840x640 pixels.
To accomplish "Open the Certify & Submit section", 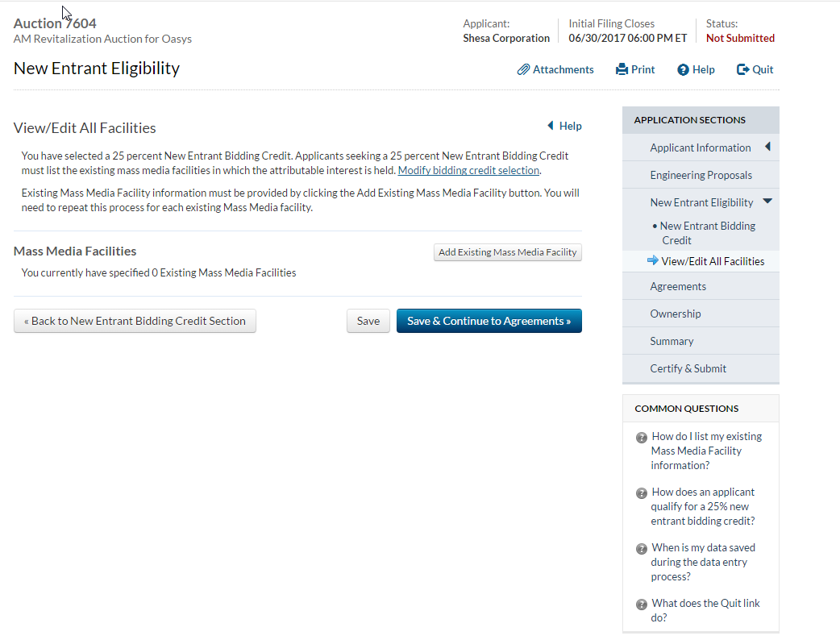I will click(688, 368).
